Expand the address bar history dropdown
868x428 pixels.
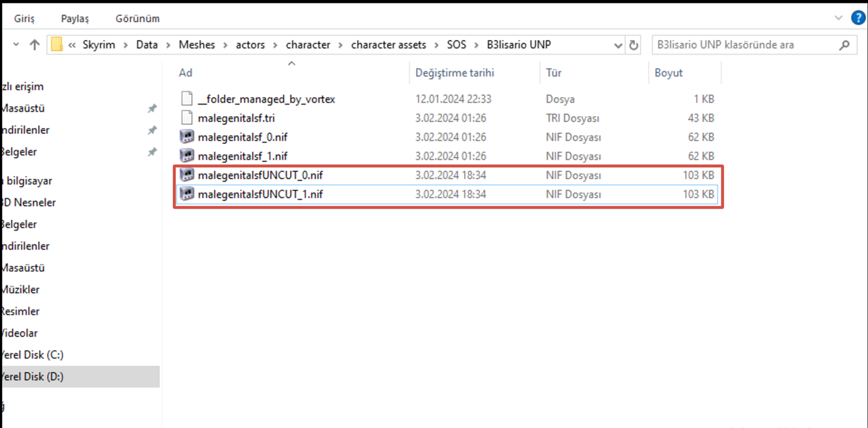[618, 45]
